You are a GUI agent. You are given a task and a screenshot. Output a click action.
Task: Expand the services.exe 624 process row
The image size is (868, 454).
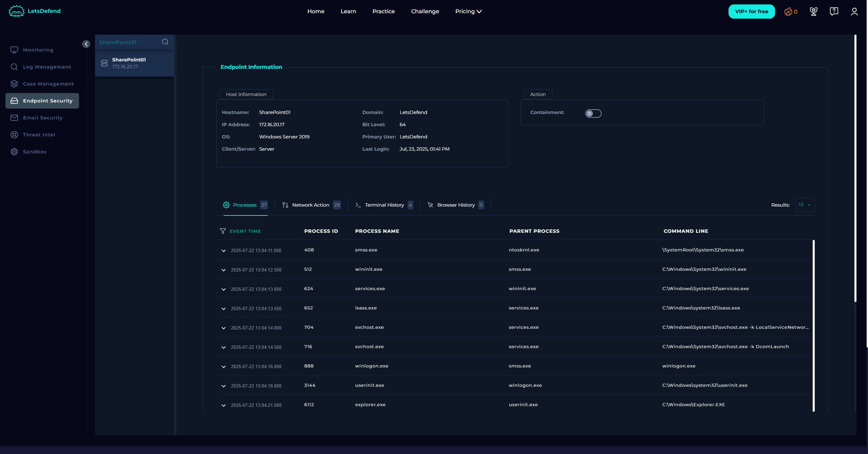[224, 289]
